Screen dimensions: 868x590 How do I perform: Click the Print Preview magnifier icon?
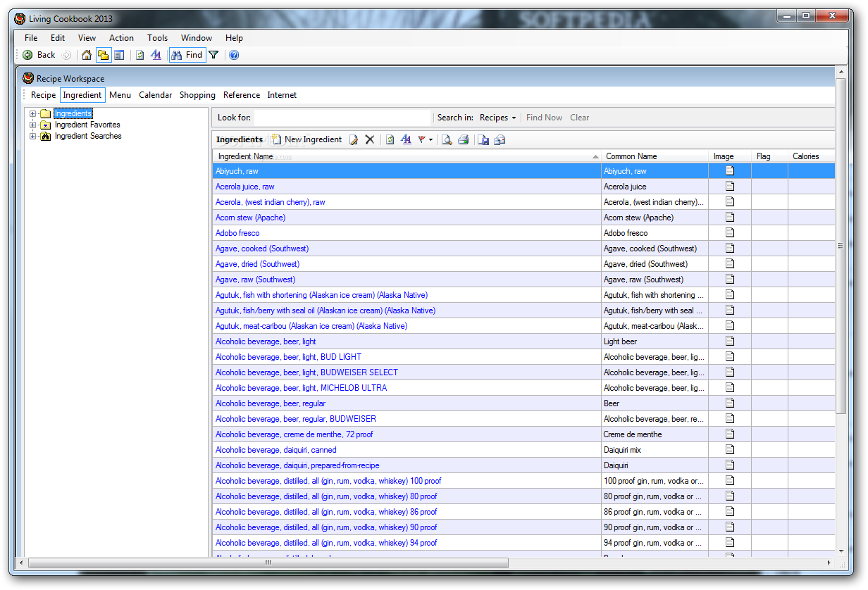click(447, 139)
